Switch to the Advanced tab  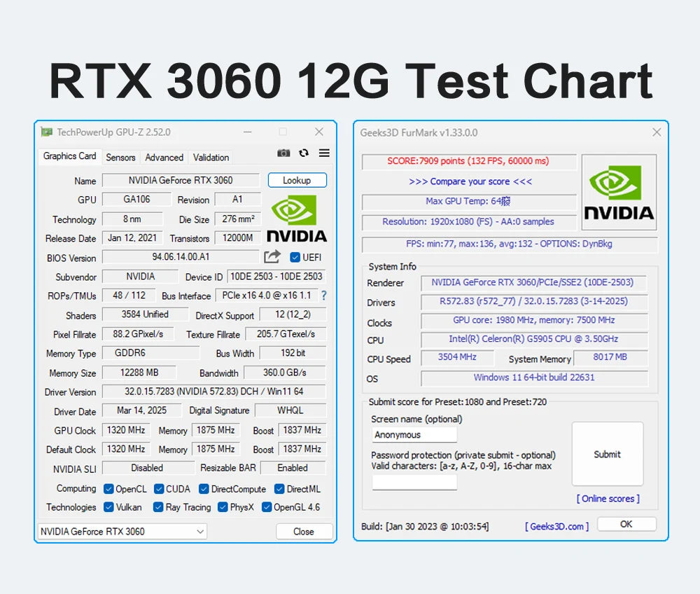tap(164, 158)
